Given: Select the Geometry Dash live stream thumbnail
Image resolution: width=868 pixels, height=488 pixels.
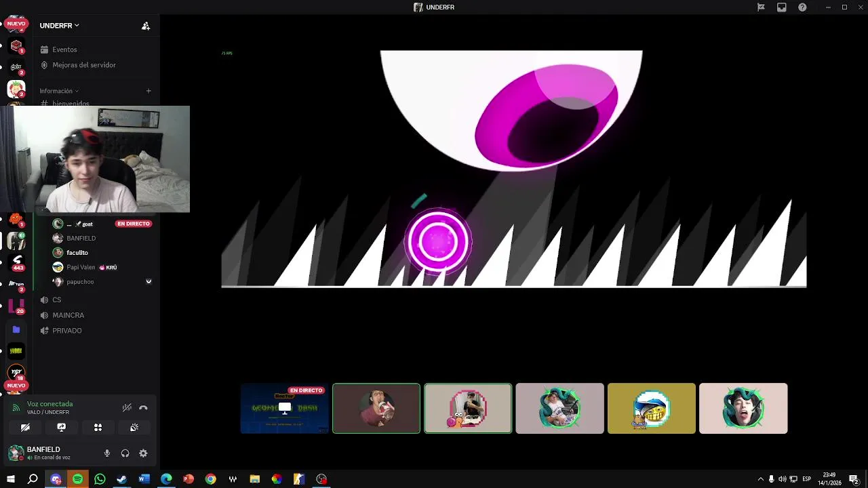Looking at the screenshot, I should click(285, 408).
